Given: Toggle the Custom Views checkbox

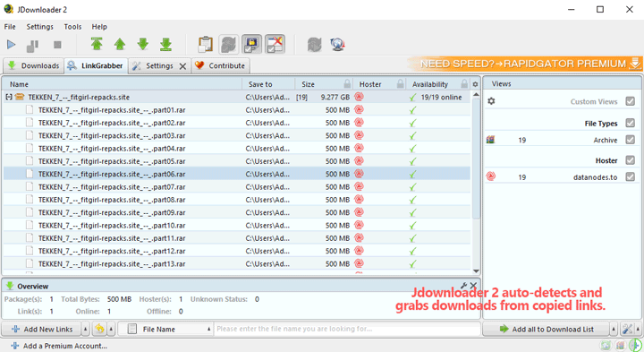Looking at the screenshot, I should point(630,101).
